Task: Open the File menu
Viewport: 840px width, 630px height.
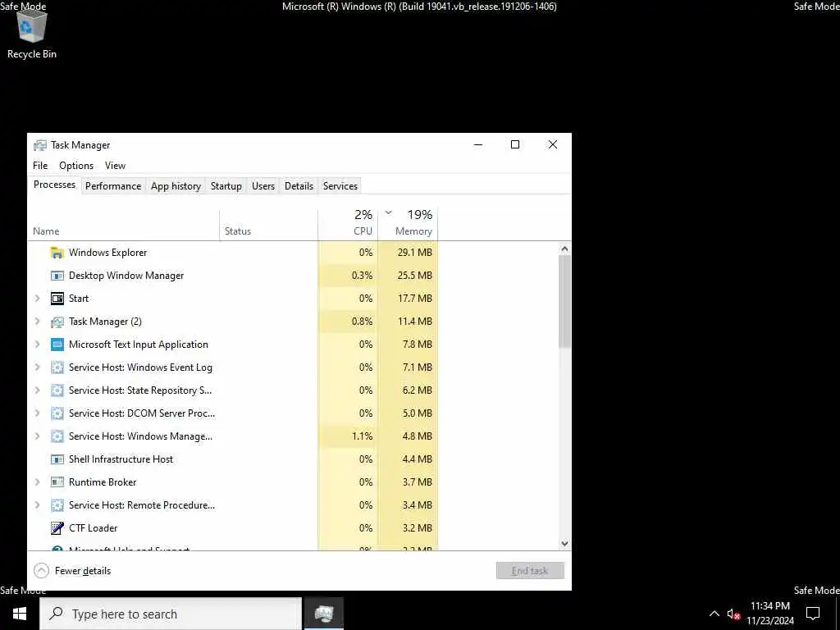Action: coord(40,166)
